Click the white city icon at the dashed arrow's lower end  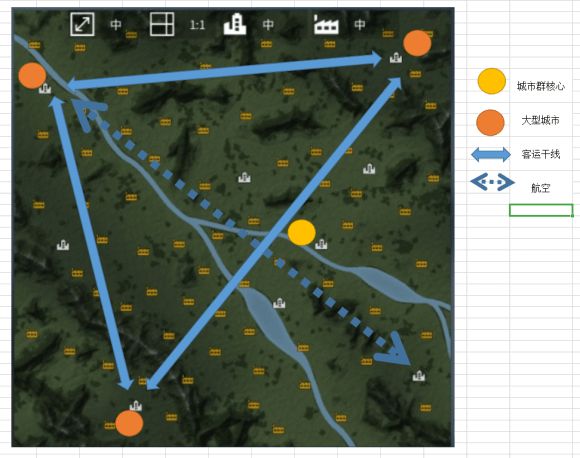pyautogui.click(x=419, y=376)
